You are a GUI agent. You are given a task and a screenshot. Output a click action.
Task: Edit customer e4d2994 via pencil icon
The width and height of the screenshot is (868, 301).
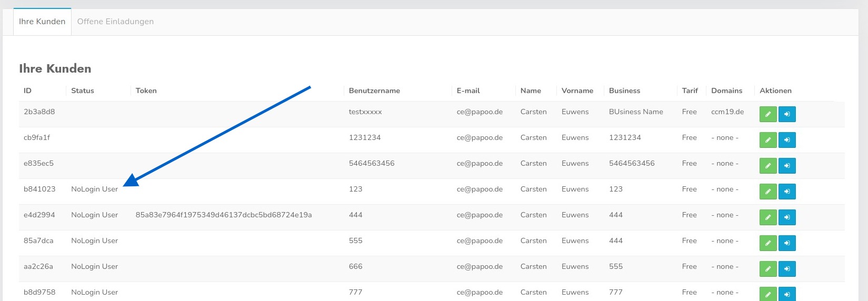point(768,217)
